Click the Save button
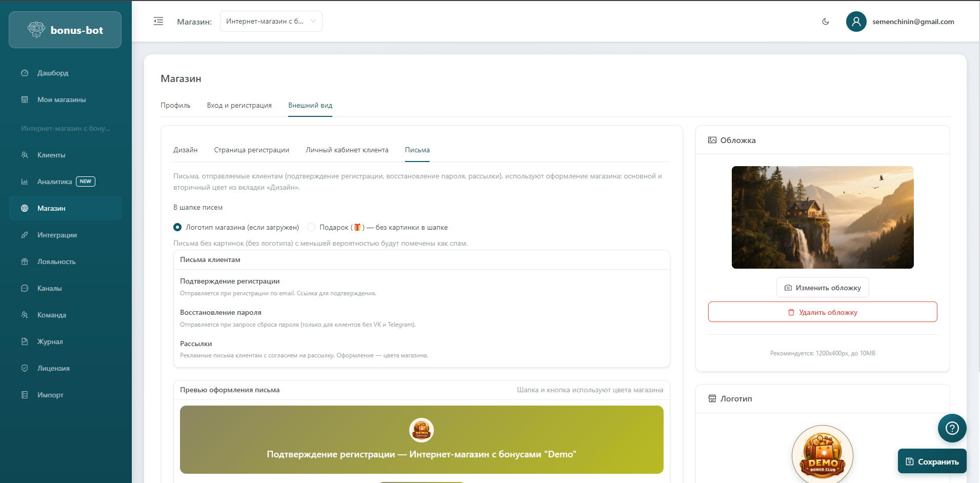980x483 pixels. point(932,461)
